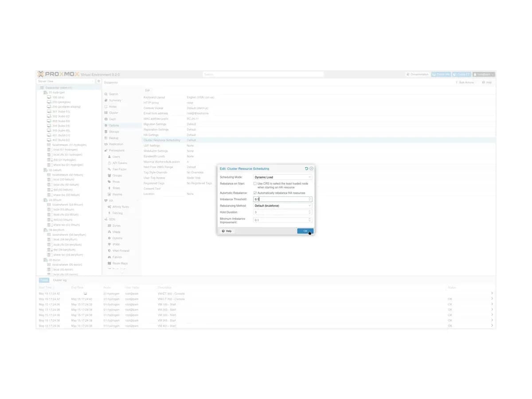The width and height of the screenshot is (532, 399).
Task: Click the gear icon beside Server View
Action: click(99, 82)
